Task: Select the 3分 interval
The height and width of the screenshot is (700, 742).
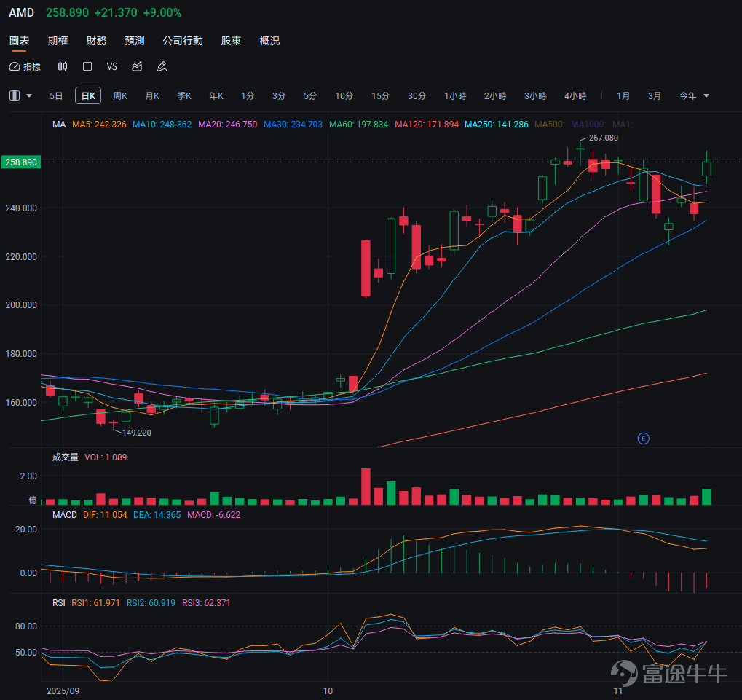Action: [x=279, y=96]
